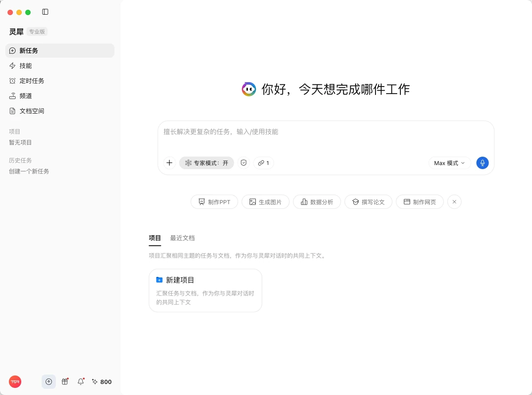The width and height of the screenshot is (532, 395).
Task: Click the 800 credits balance
Action: coord(102,382)
